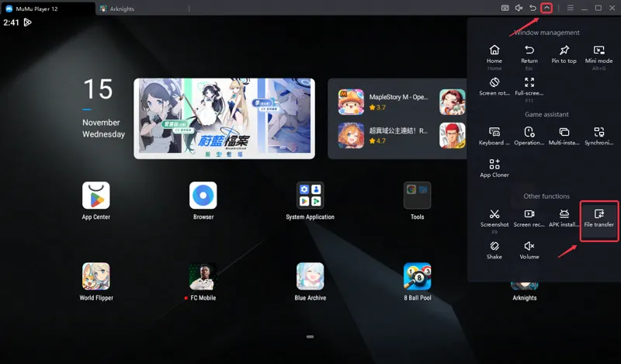Activate Mini mode icon
This screenshot has height=364, width=621.
598,50
